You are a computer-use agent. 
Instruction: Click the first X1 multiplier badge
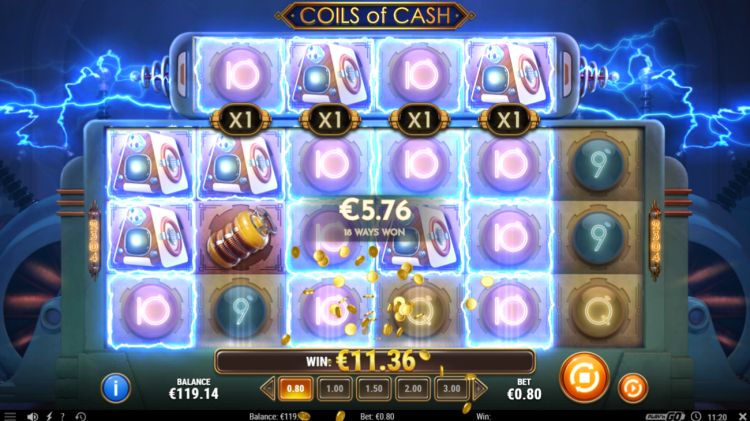tap(240, 120)
